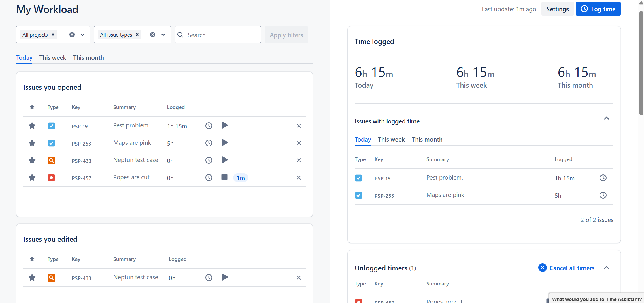Start timer for PSP-433 in Issues you opened
This screenshot has height=303, width=644.
click(225, 160)
